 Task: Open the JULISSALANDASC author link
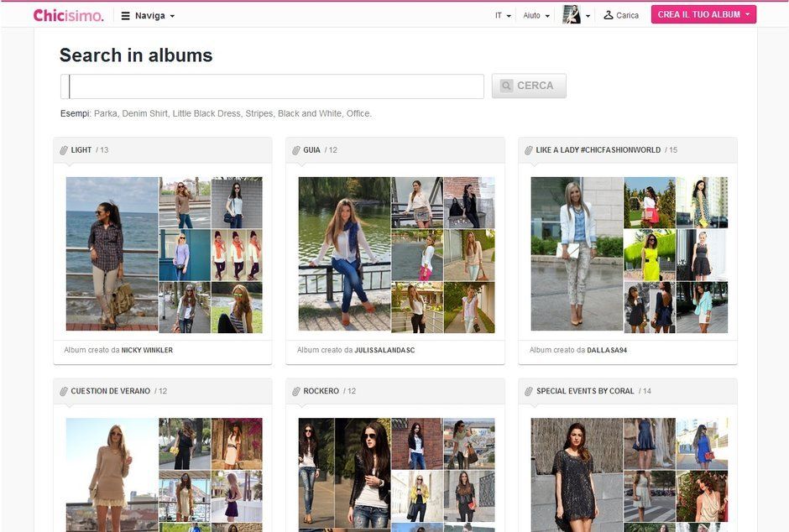click(384, 350)
